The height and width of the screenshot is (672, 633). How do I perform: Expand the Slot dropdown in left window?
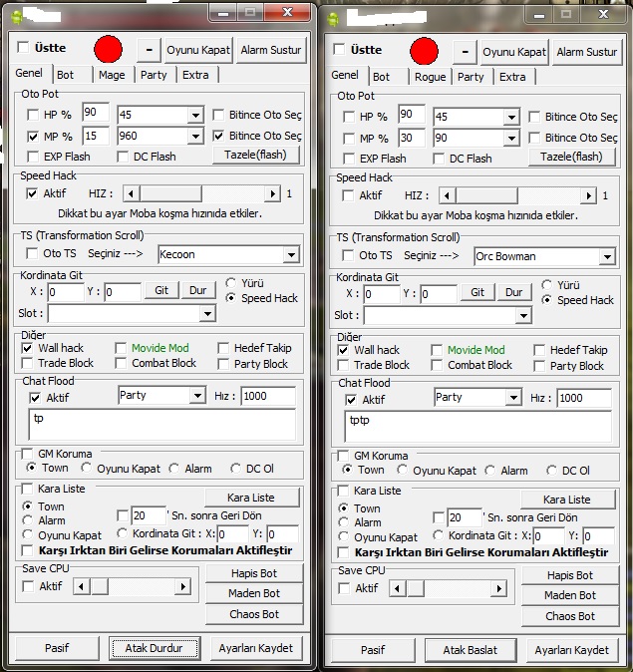tap(207, 314)
